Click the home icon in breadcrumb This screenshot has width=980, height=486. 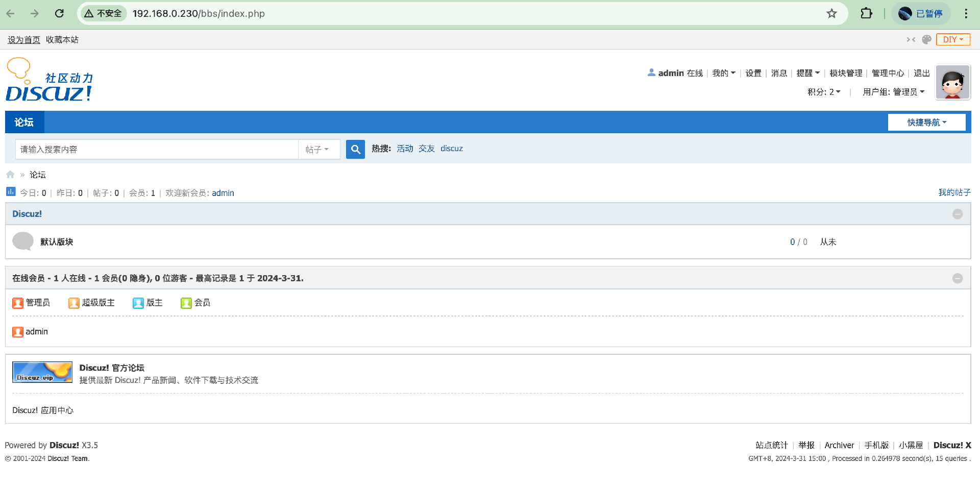click(10, 175)
